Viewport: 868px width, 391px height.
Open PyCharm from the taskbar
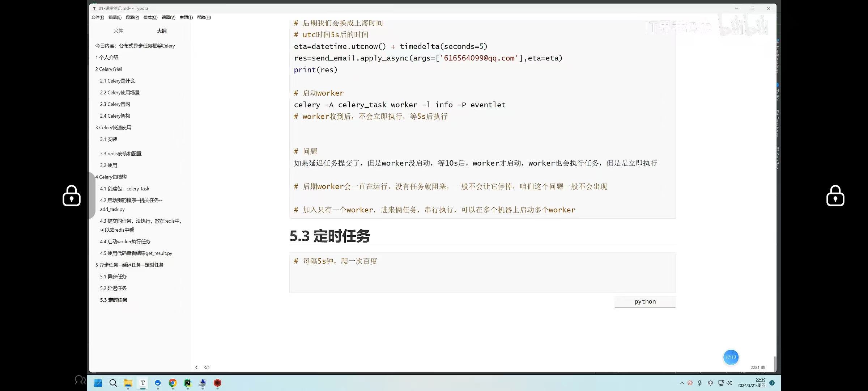pyautogui.click(x=187, y=383)
